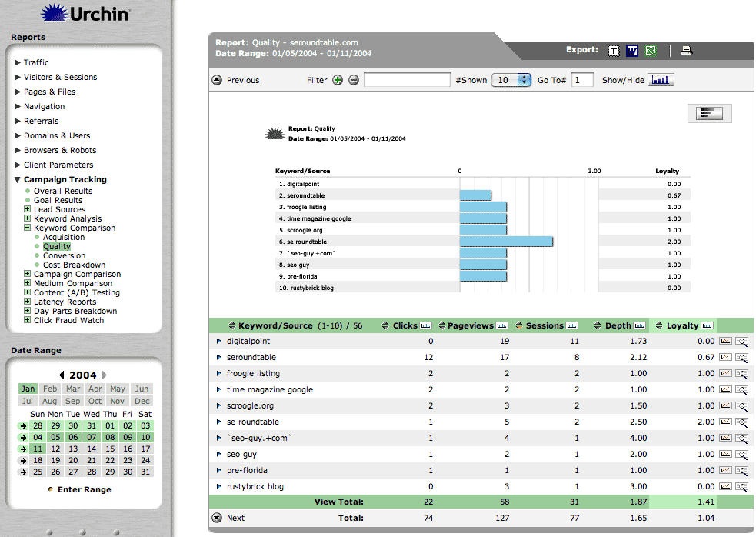Select the Feb month in calendar
Screen dimensions: 756x537
[x=50, y=389]
